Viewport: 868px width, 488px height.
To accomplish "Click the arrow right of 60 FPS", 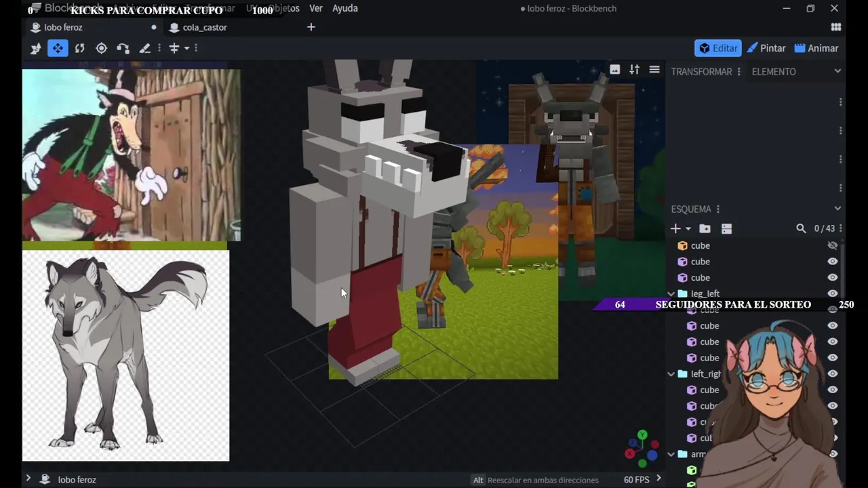I will [658, 479].
